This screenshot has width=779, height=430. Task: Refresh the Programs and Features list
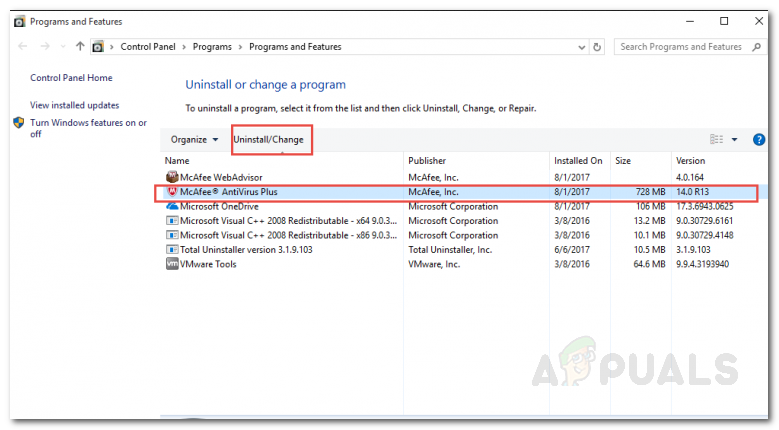pos(597,47)
